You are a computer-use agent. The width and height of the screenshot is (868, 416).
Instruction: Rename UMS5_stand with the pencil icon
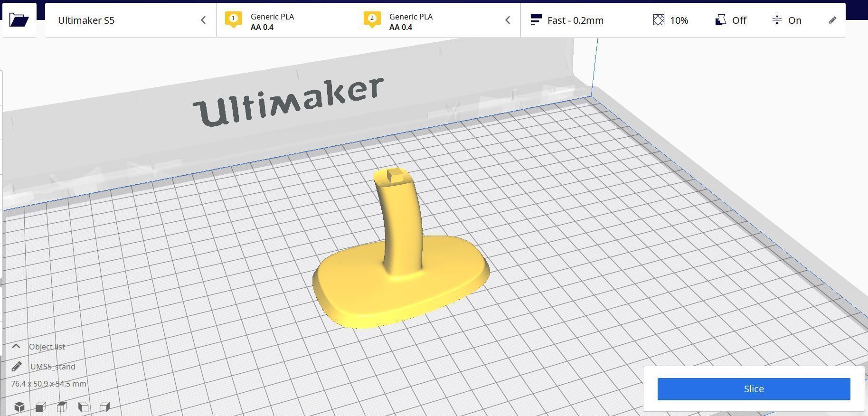(x=17, y=367)
